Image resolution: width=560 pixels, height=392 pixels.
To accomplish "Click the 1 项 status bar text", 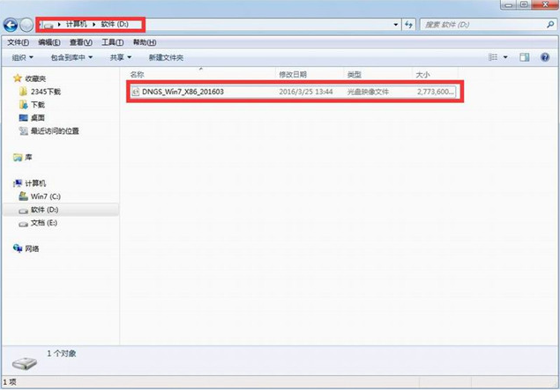I will [10, 382].
